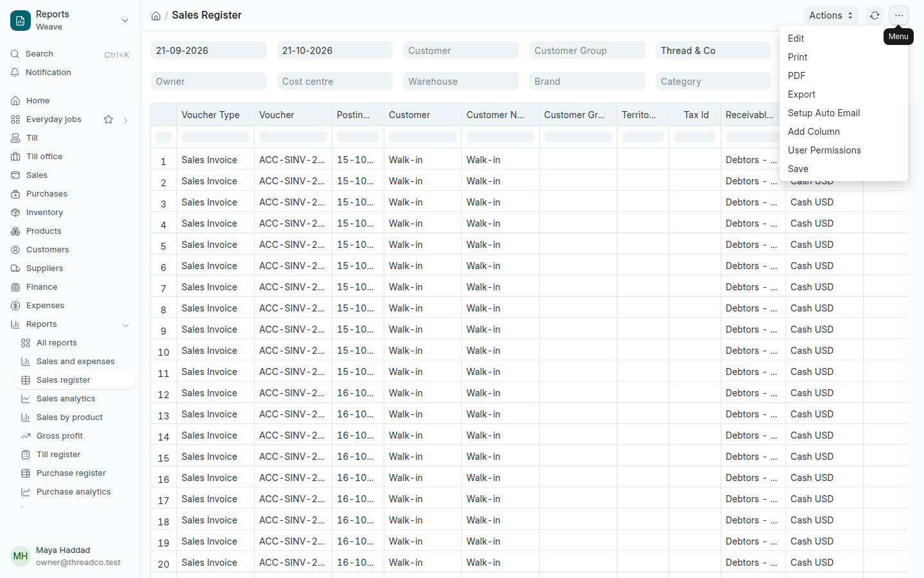The image size is (924, 578).
Task: Click the Till icon in sidebar
Action: click(15, 138)
